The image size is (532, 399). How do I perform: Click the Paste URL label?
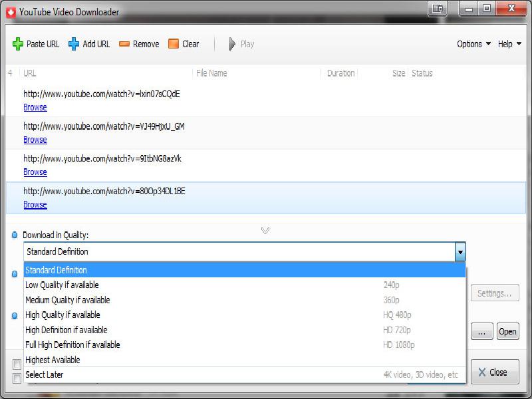pos(43,44)
